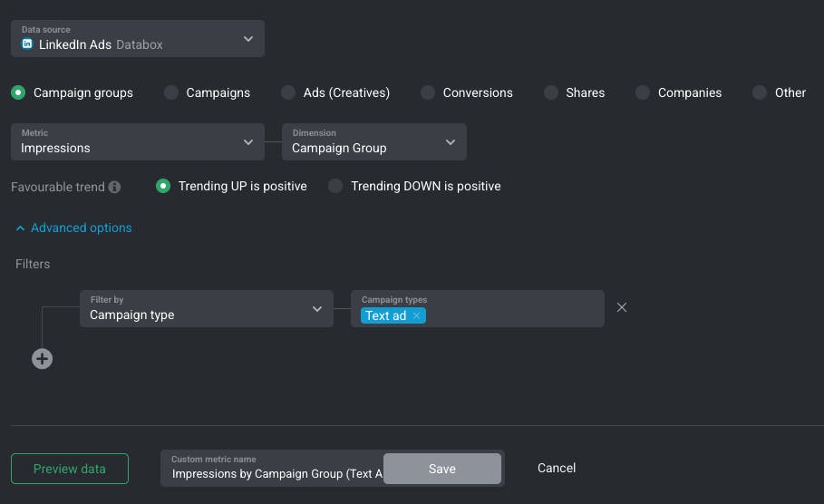Remove the Campaign type filter row
Screen dimensions: 824x504
pyautogui.click(x=622, y=307)
